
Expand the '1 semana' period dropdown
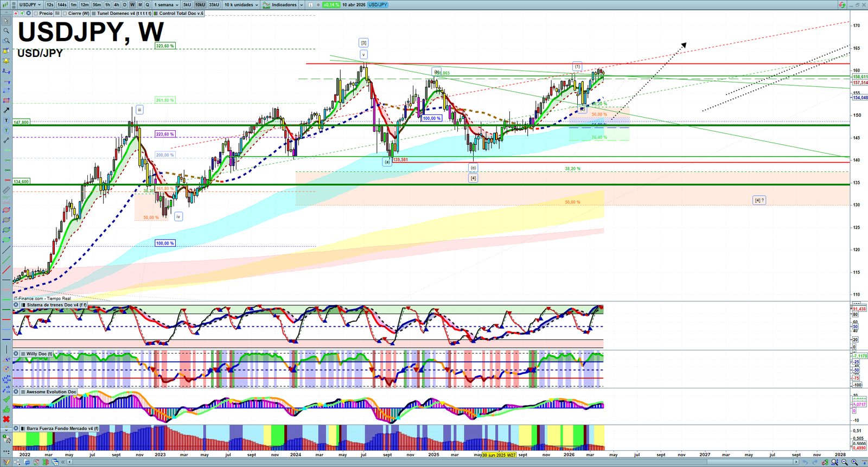click(x=165, y=4)
